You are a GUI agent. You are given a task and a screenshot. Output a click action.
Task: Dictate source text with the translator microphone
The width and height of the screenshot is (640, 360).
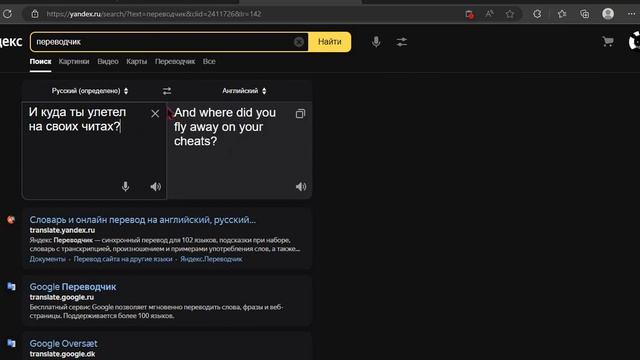click(125, 187)
